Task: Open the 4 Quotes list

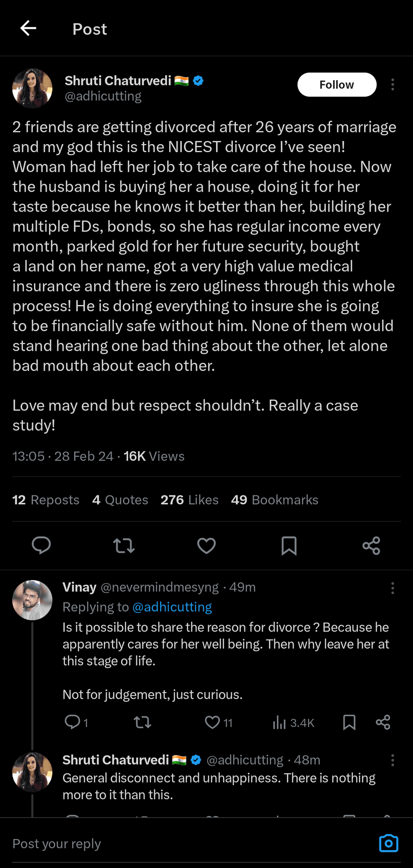Action: pos(120,500)
